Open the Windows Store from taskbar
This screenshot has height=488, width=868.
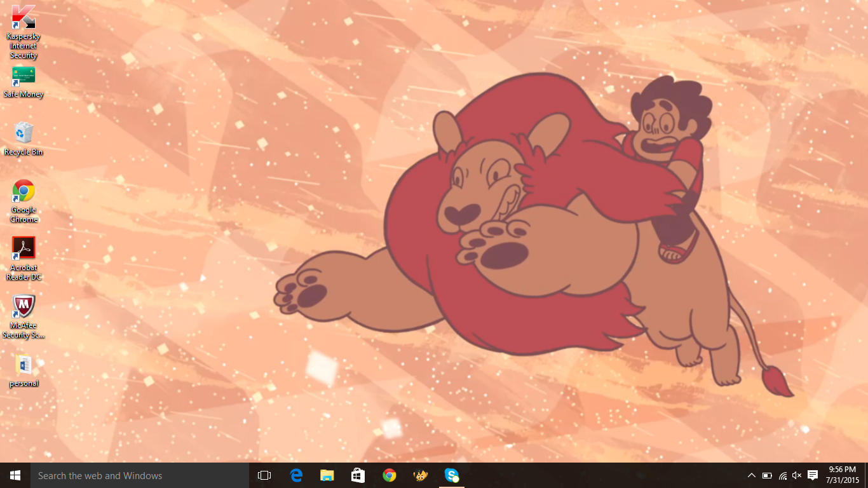(x=358, y=475)
